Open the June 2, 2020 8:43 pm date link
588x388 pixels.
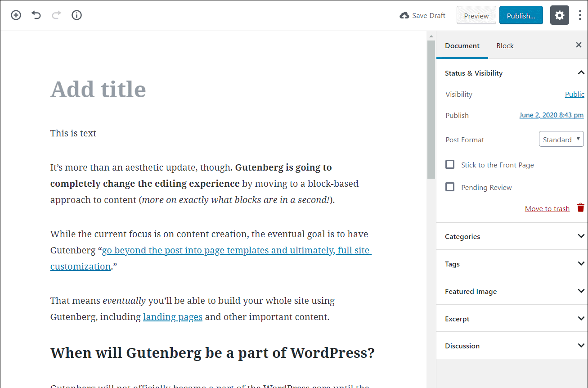click(x=552, y=115)
